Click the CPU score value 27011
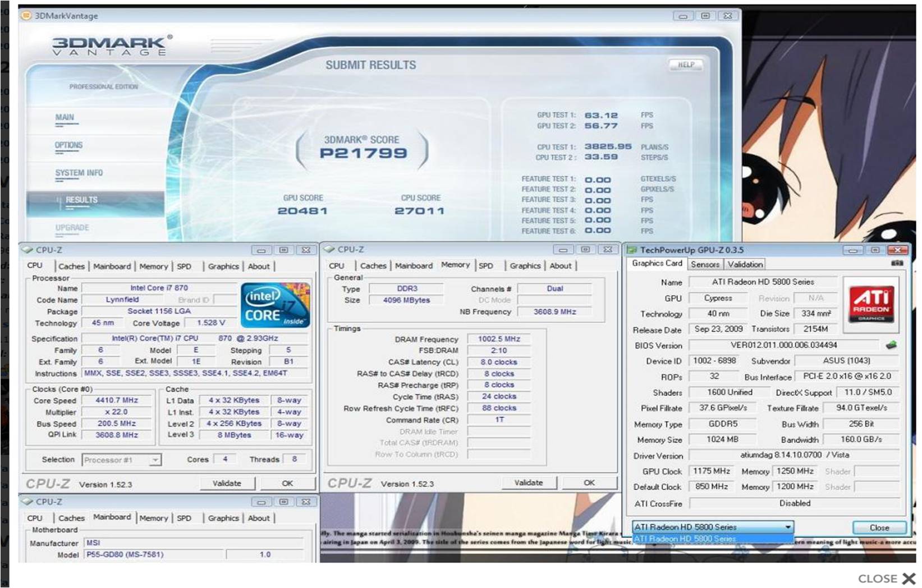Viewport: 922px width, 588px height. coord(420,211)
